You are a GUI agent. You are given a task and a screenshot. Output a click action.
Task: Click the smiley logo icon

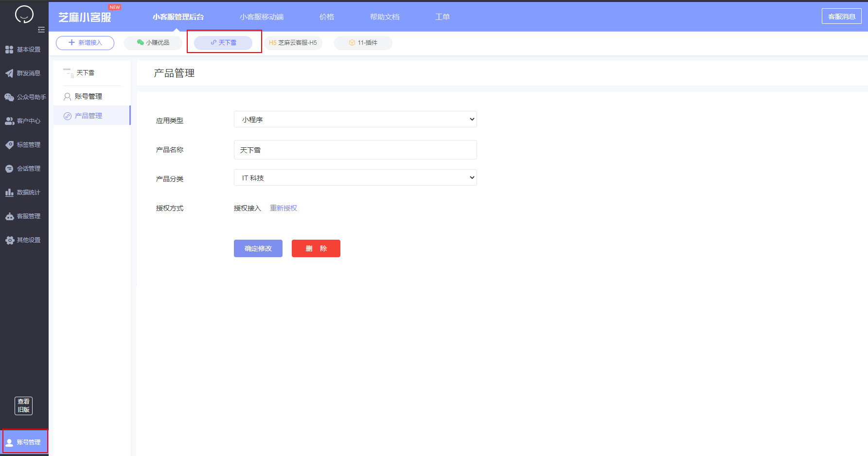(24, 15)
